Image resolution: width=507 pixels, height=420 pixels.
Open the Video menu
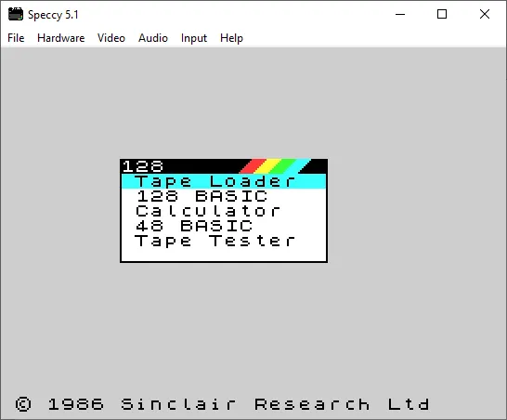111,38
